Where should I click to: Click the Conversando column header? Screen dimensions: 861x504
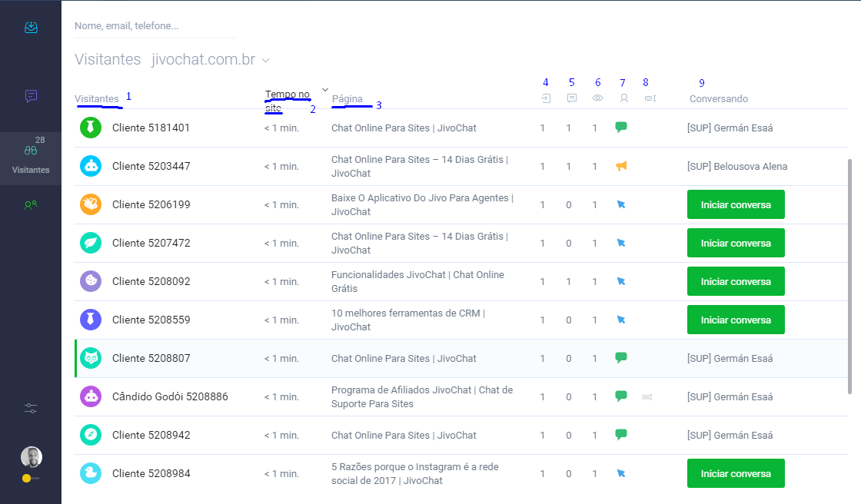(x=719, y=99)
